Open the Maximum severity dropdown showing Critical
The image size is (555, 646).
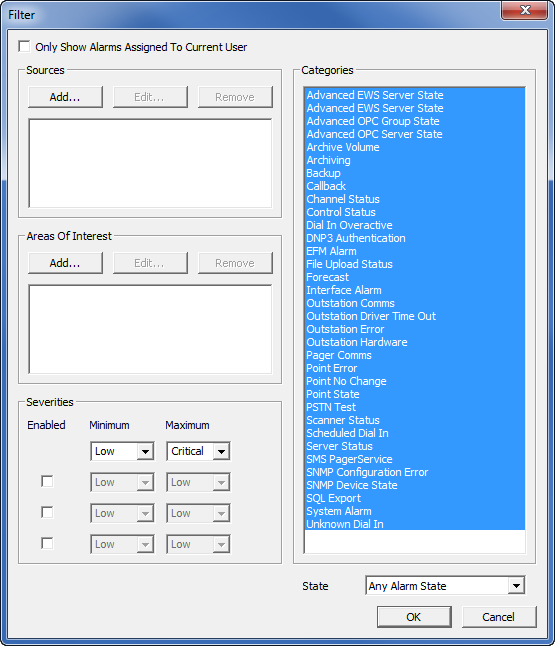pos(198,452)
